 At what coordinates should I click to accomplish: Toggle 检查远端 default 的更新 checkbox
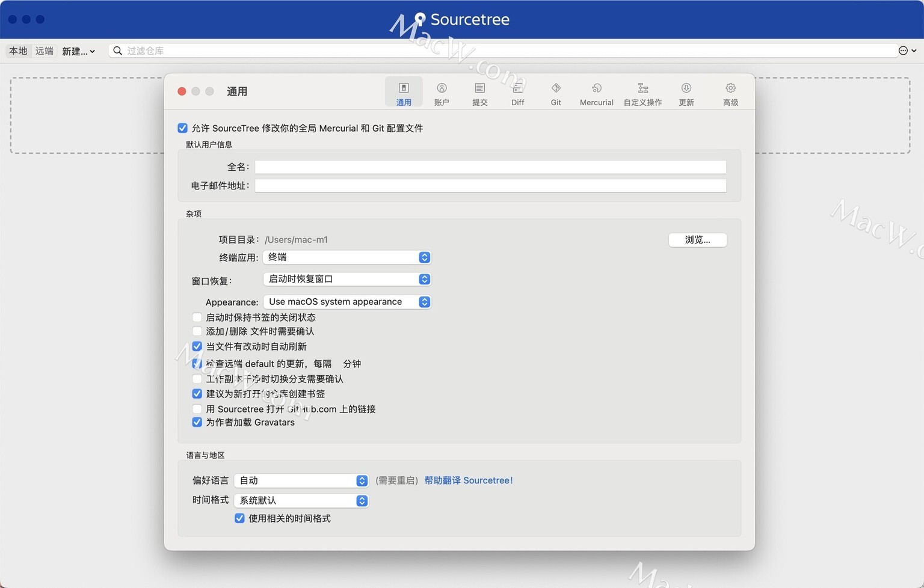(x=197, y=364)
